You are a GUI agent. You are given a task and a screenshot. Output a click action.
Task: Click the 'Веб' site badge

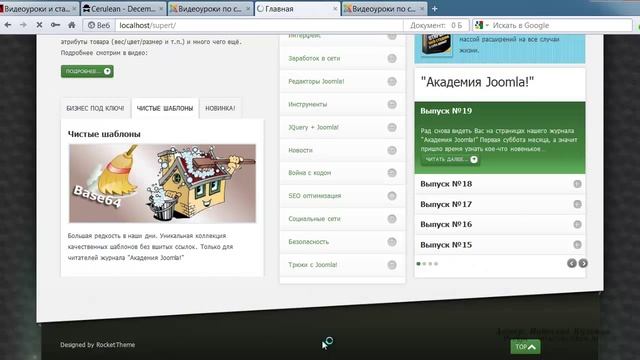pyautogui.click(x=99, y=25)
